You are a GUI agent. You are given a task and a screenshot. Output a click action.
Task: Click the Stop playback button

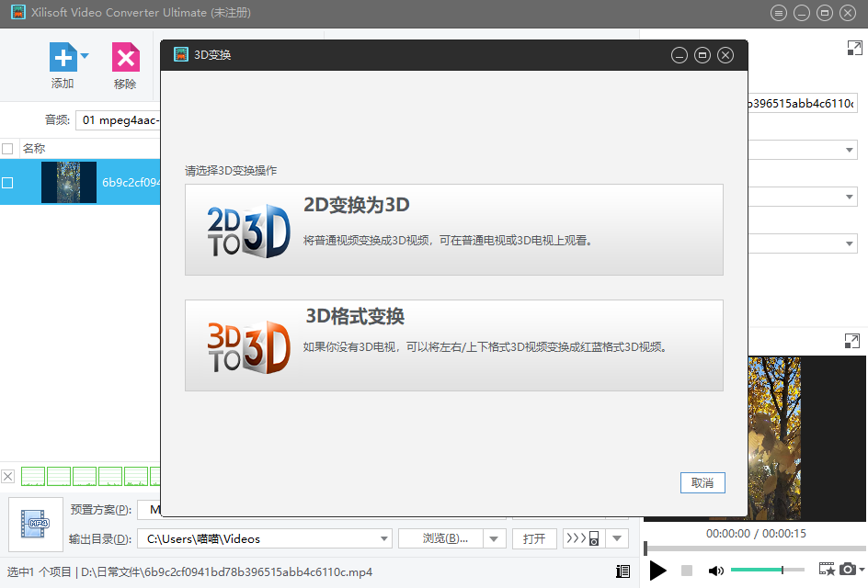tap(687, 571)
